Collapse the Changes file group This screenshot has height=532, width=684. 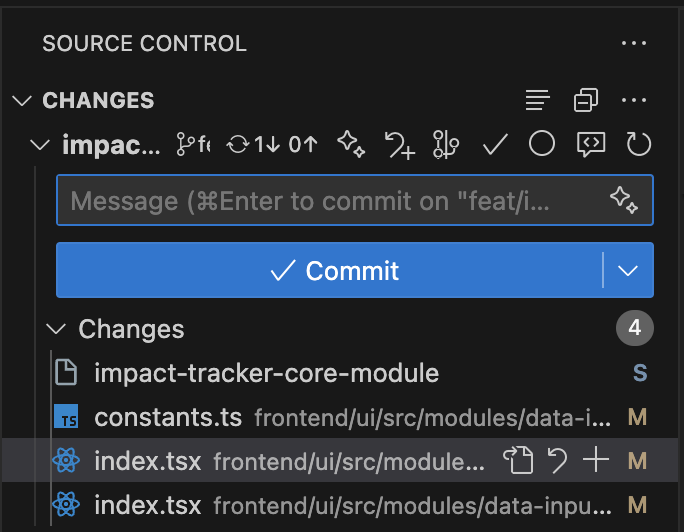(x=59, y=329)
